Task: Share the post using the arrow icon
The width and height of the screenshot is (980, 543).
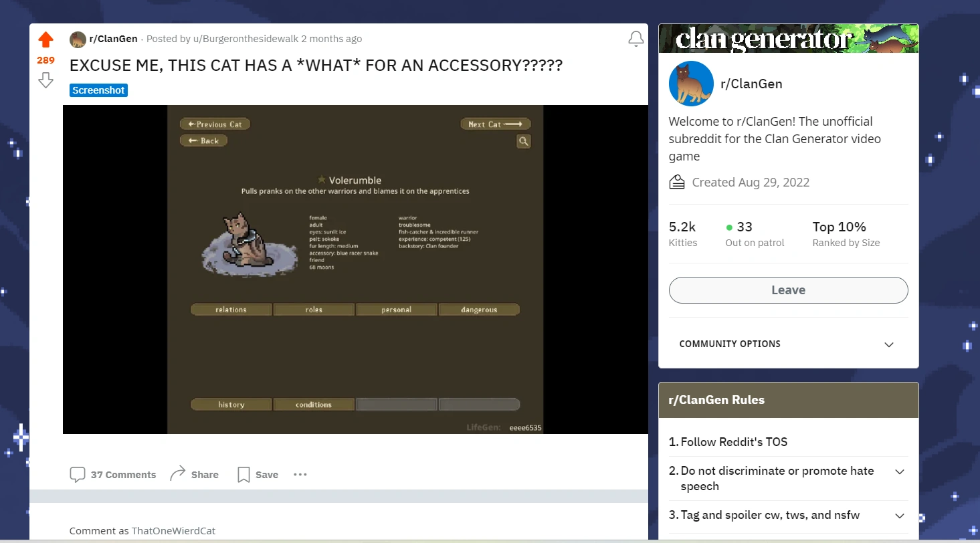Action: click(x=179, y=474)
